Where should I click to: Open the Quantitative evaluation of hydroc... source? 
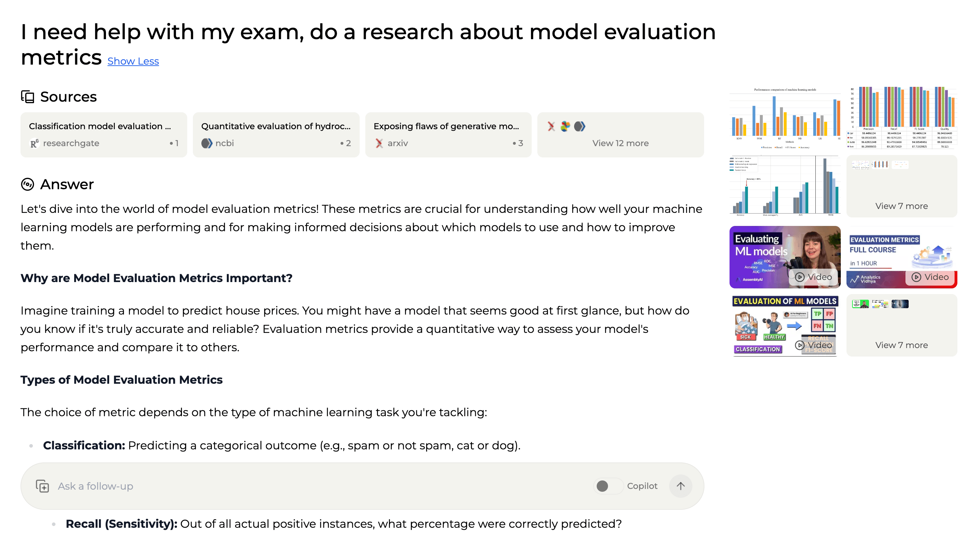pos(276,134)
